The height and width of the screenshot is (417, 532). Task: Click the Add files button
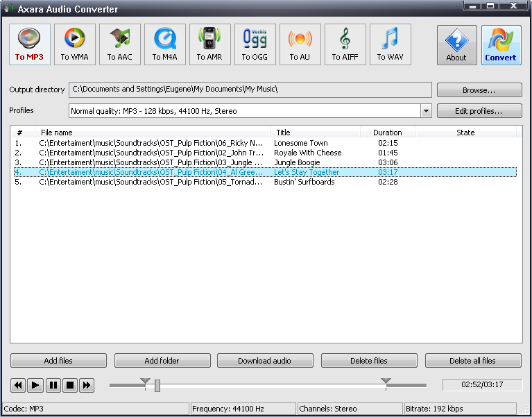click(58, 361)
